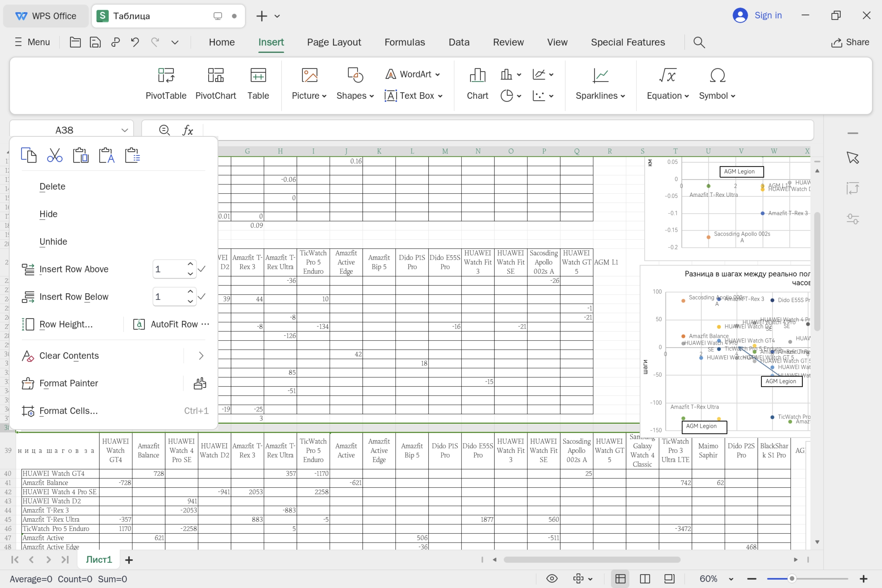Screen dimensions: 882x588
Task: Open the Shapes dropdown
Action: 355,96
